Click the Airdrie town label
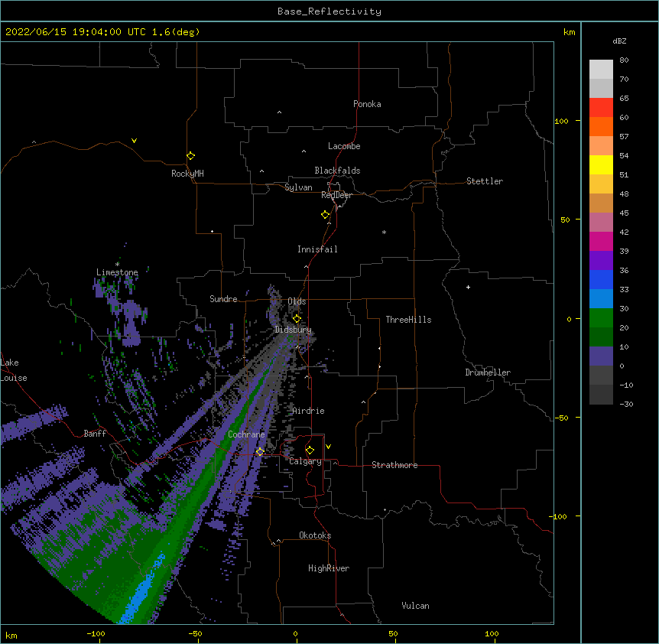Screen dimensions: 659x644 (x=308, y=411)
